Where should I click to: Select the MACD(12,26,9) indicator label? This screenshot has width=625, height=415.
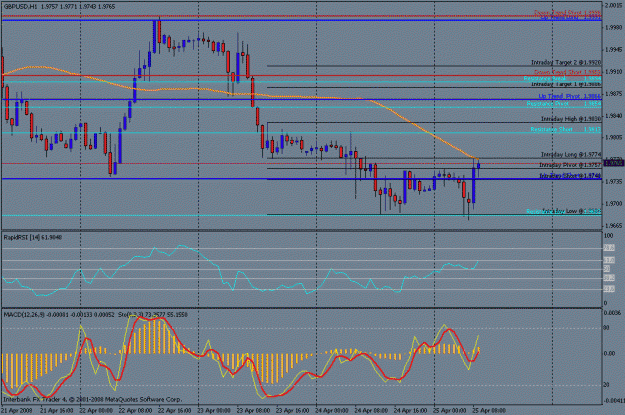59,315
